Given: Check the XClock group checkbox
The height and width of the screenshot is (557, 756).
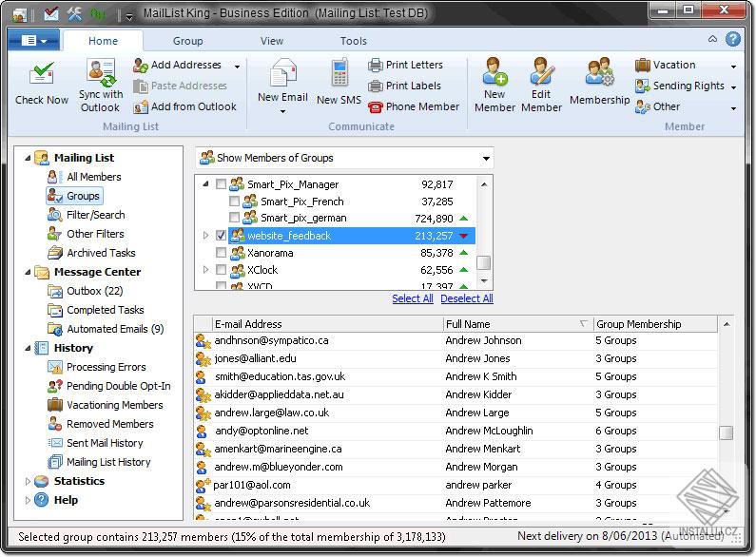Looking at the screenshot, I should pyautogui.click(x=221, y=269).
